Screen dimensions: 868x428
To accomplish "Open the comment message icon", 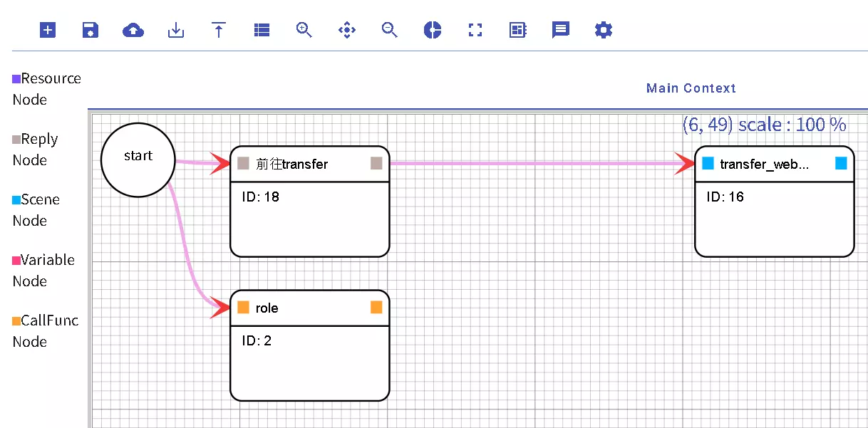I will tap(561, 30).
